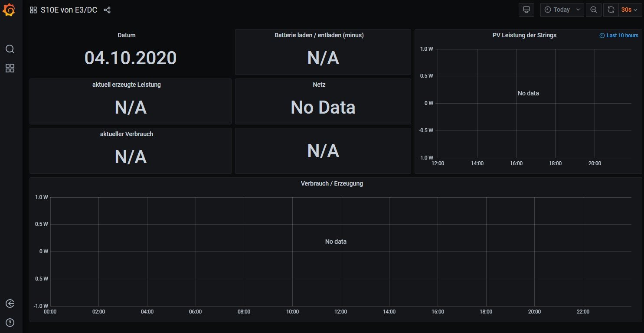Viewport: 644px width, 333px height.
Task: Open the search icon in sidebar
Action: coord(10,49)
